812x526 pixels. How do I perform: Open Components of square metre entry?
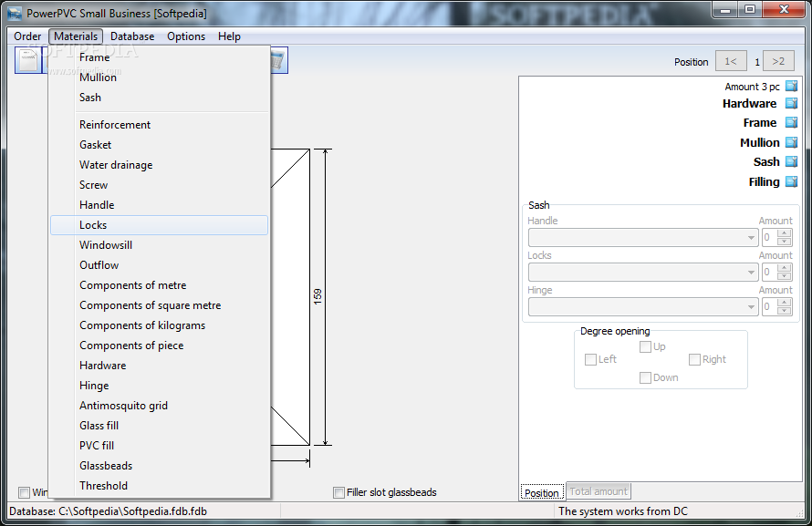(x=159, y=305)
